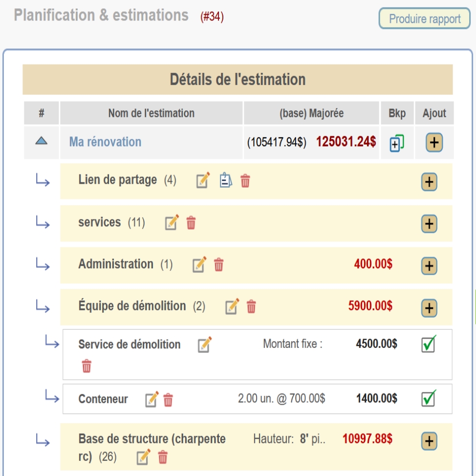The width and height of the screenshot is (476, 476).
Task: Delete the Base de structure group
Action: click(x=163, y=457)
